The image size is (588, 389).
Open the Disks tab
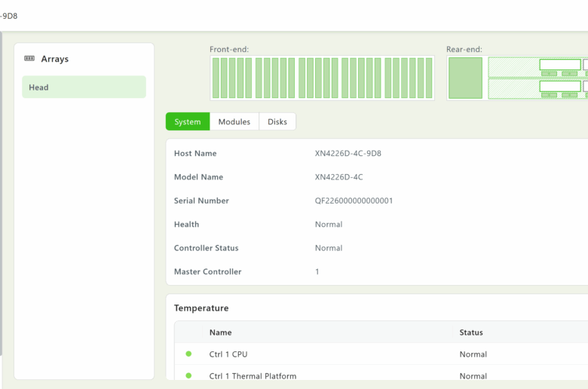click(x=277, y=122)
